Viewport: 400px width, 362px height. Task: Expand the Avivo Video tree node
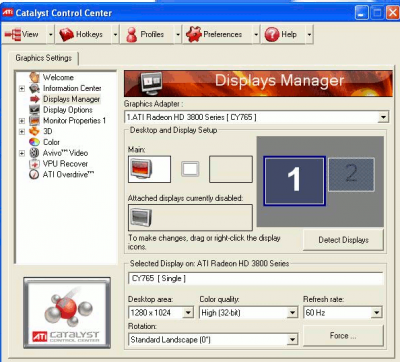(22, 153)
